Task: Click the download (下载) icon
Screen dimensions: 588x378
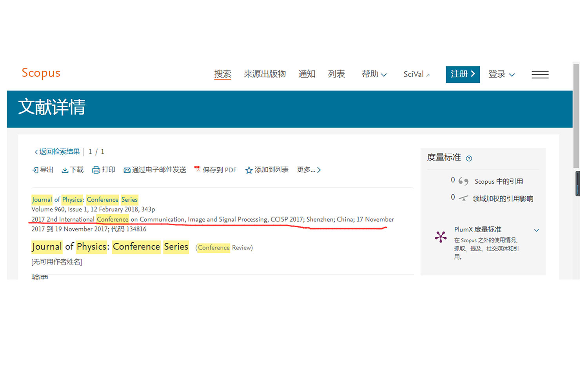Action: click(65, 170)
